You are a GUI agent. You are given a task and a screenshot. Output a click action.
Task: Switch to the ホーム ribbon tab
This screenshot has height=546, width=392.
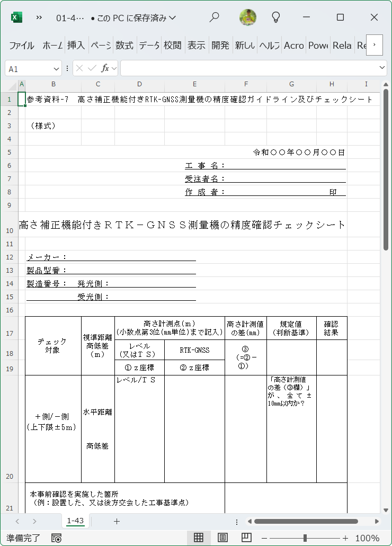(52, 45)
